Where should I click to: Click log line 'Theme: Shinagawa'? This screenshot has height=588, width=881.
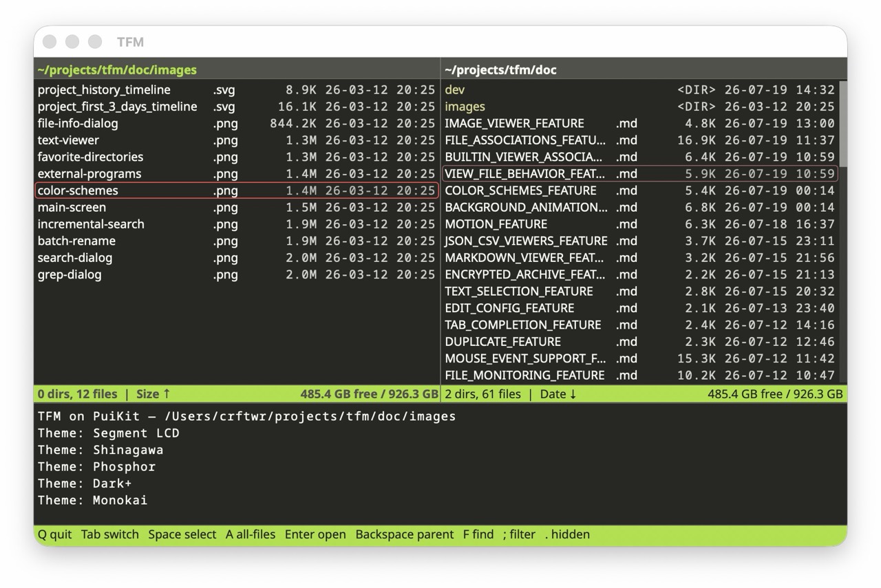pyautogui.click(x=100, y=450)
